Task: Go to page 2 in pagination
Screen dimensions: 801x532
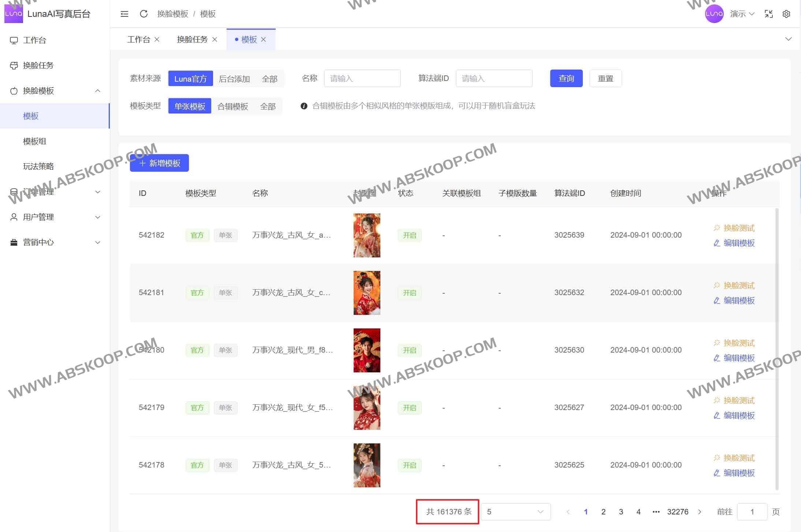Action: pyautogui.click(x=603, y=511)
